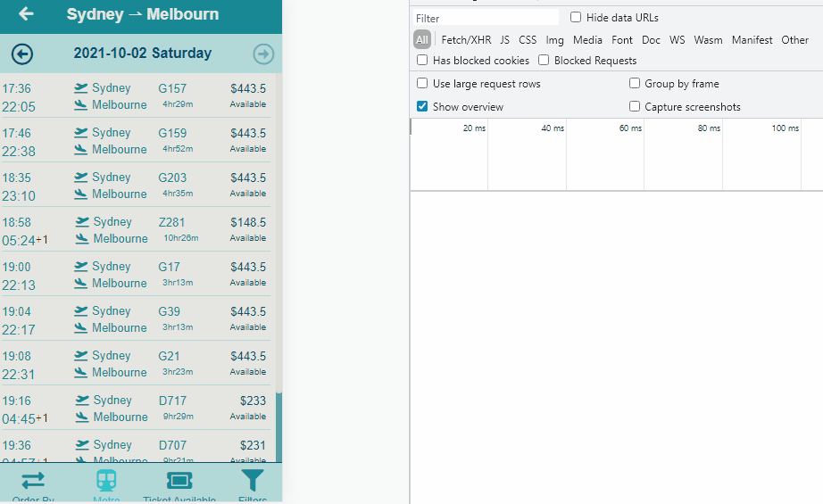Filter requests by Other
The height and width of the screenshot is (504, 823).
[x=794, y=40]
